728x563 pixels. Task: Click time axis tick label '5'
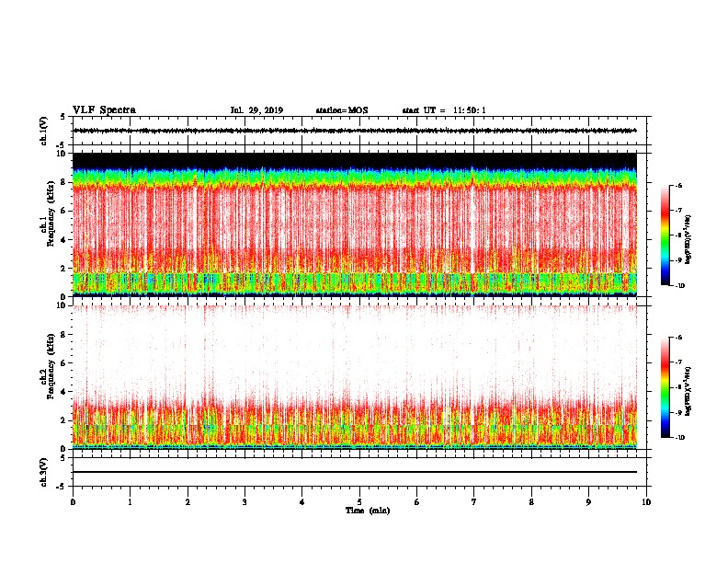click(x=359, y=502)
